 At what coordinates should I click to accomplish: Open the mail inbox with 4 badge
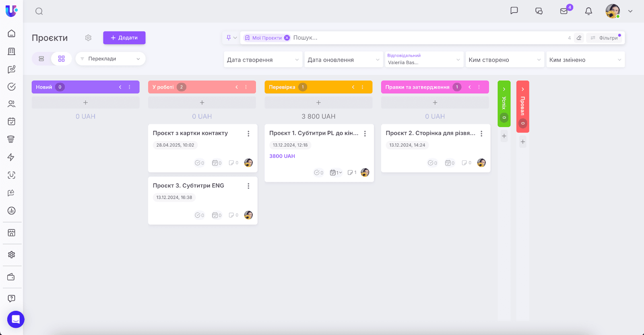[564, 11]
